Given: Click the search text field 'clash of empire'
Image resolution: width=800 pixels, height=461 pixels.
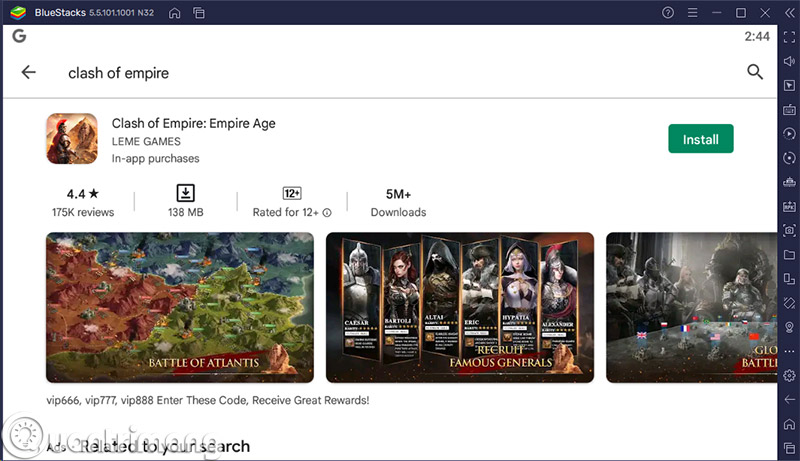Looking at the screenshot, I should coord(118,73).
